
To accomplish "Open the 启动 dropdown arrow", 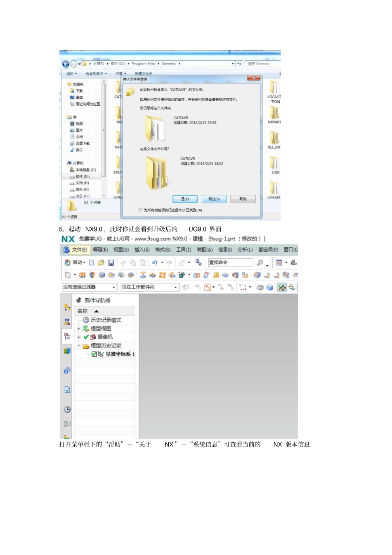I will point(84,262).
